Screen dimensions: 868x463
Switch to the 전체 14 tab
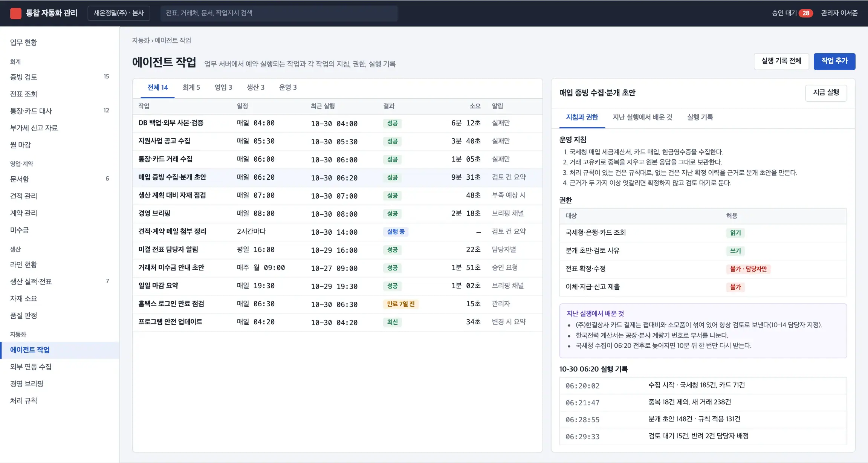click(157, 88)
